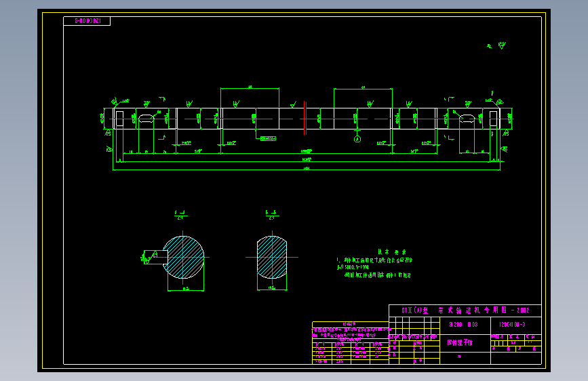Click the part name text in the title block
588x381 pixels.
tap(460, 342)
